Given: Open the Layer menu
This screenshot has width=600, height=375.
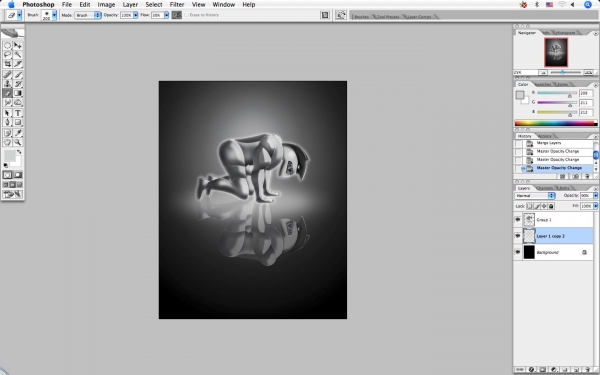Looking at the screenshot, I should [x=130, y=5].
